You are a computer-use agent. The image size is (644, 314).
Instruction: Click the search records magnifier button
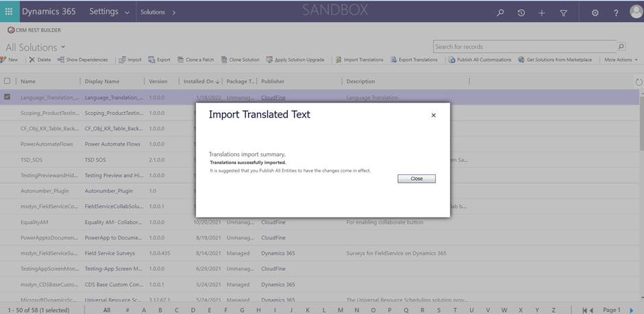621,47
